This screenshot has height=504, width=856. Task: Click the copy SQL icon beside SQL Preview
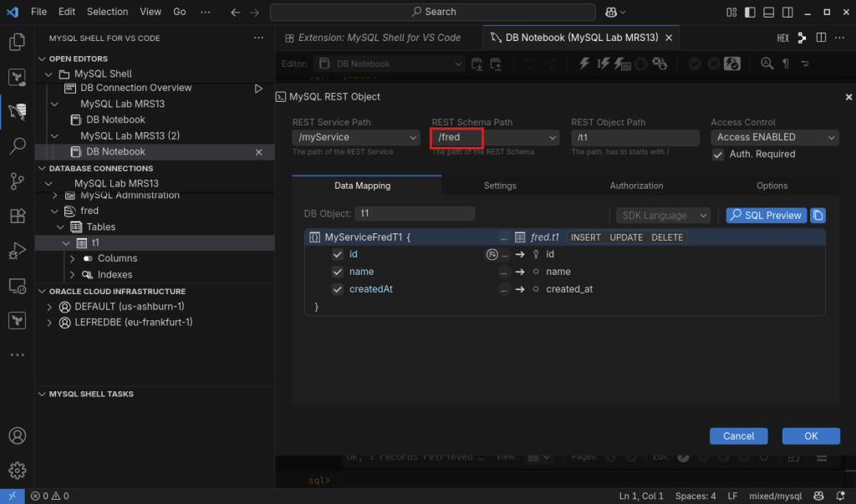(818, 215)
